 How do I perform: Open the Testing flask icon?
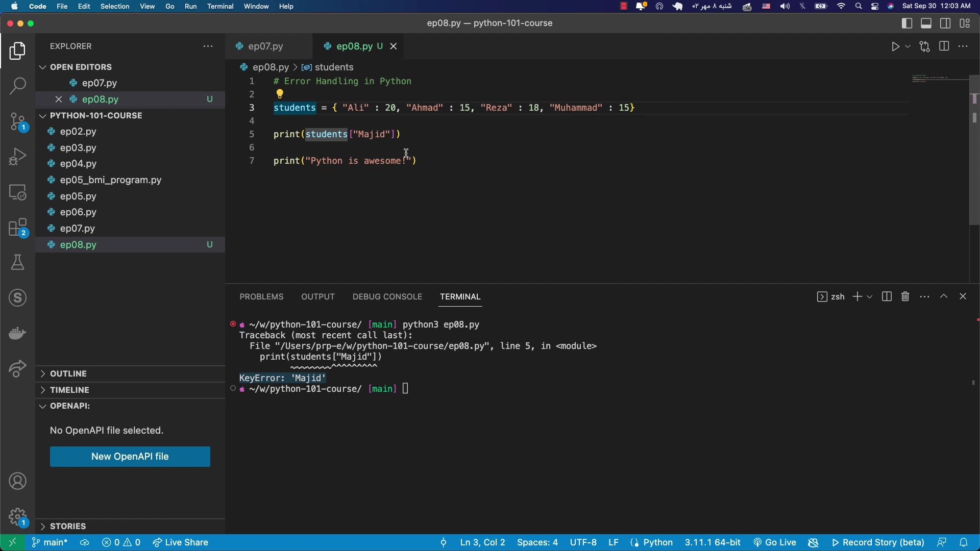click(x=17, y=263)
